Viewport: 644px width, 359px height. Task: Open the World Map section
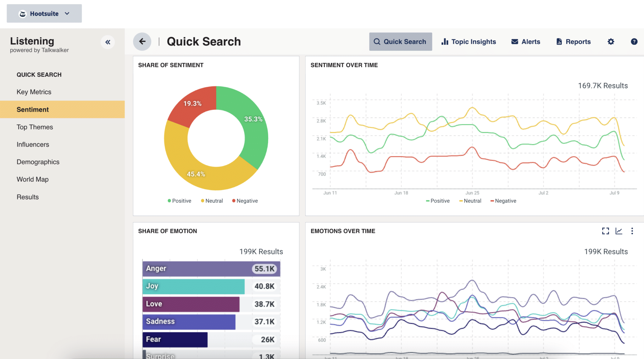(x=32, y=179)
